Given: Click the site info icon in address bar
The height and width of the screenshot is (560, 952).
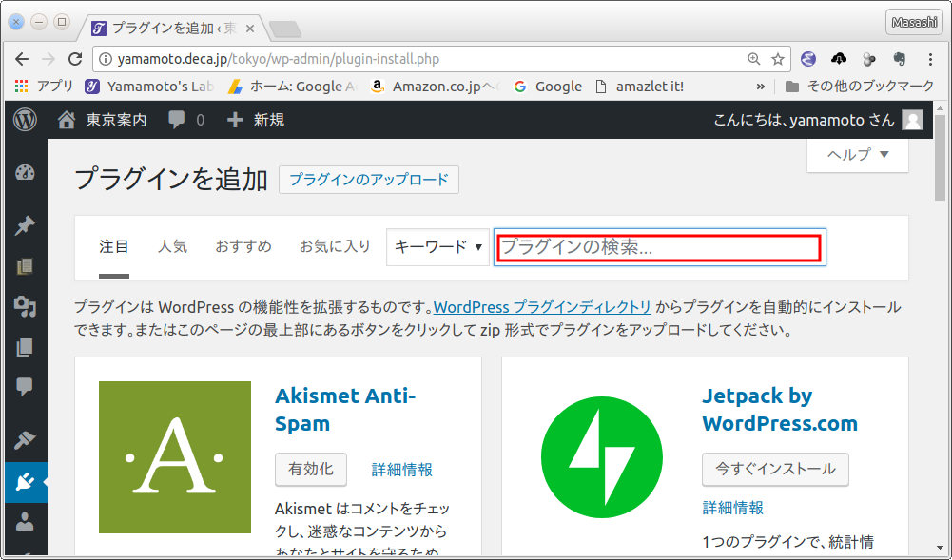Looking at the screenshot, I should (x=106, y=59).
